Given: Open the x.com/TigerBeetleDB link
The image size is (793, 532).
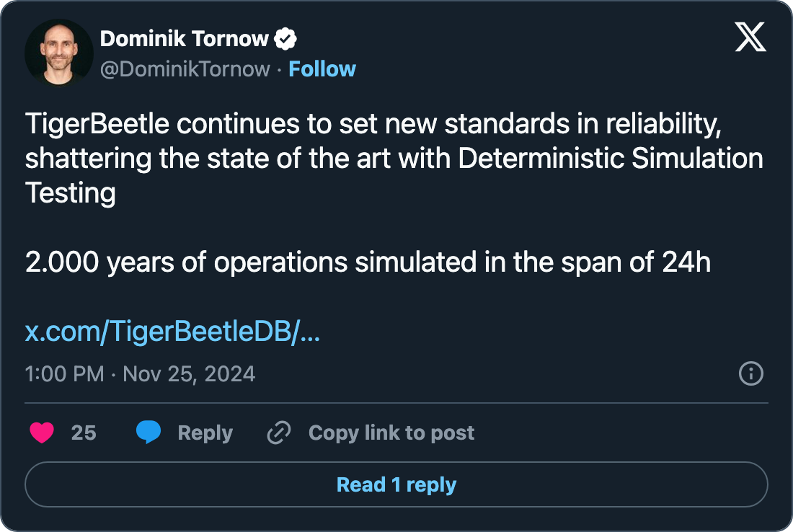Looking at the screenshot, I should pos(172,332).
